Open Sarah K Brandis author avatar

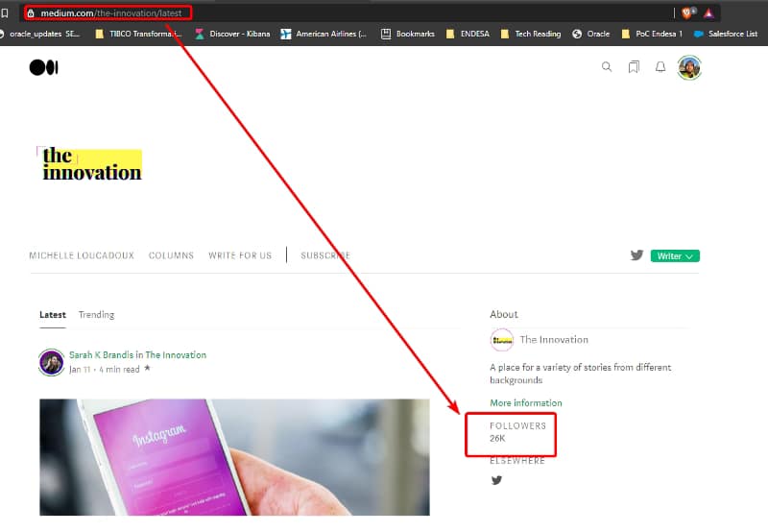52,362
